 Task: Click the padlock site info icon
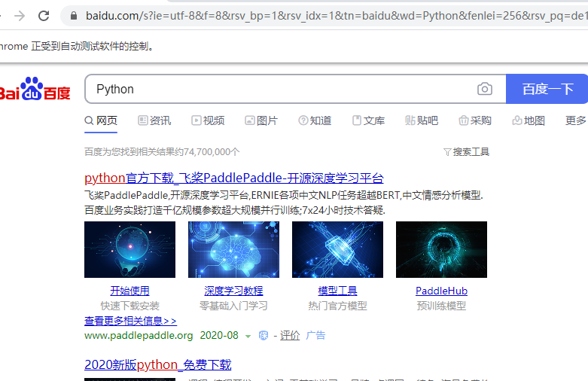click(x=74, y=16)
